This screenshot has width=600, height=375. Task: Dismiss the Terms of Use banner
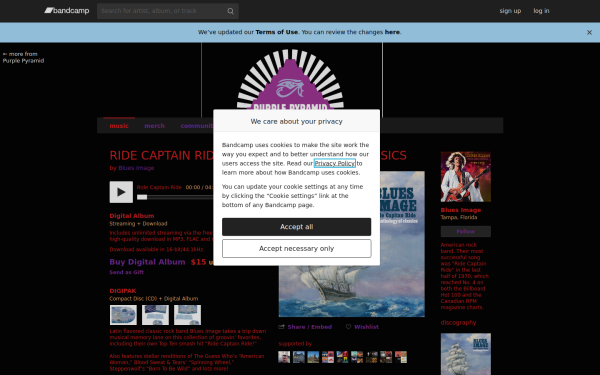[589, 33]
